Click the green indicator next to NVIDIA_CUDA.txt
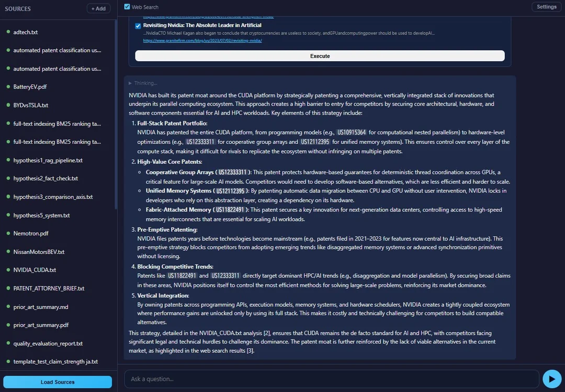This screenshot has width=565, height=392. [8, 270]
